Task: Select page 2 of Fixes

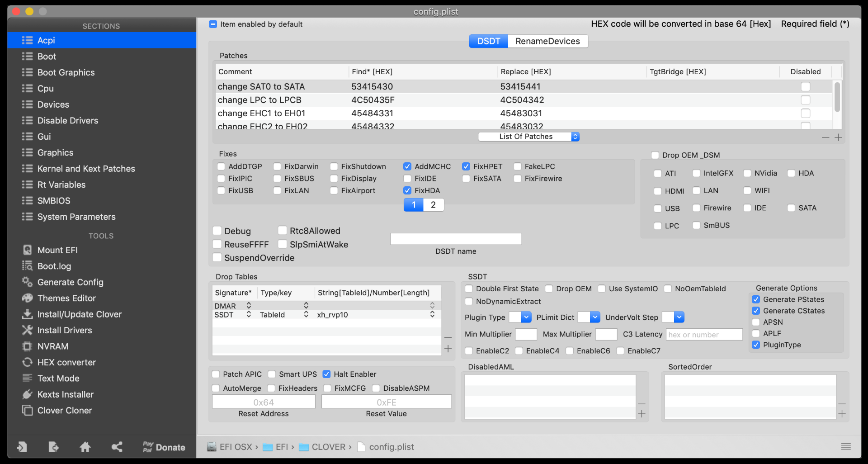Action: coord(433,205)
